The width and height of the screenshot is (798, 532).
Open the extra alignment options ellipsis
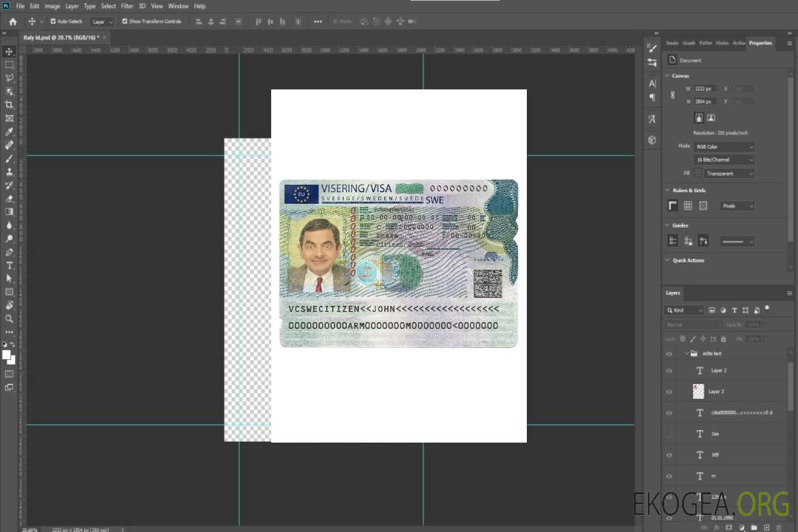(x=318, y=21)
